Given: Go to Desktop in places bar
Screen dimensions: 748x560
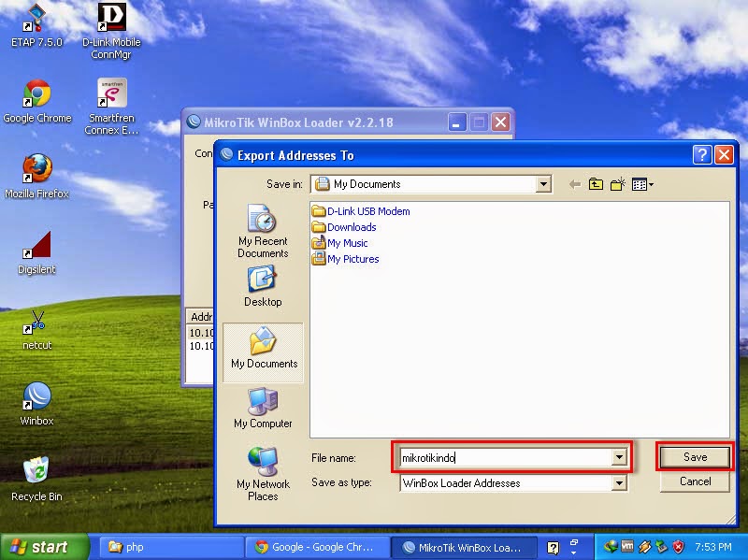Looking at the screenshot, I should tap(263, 287).
